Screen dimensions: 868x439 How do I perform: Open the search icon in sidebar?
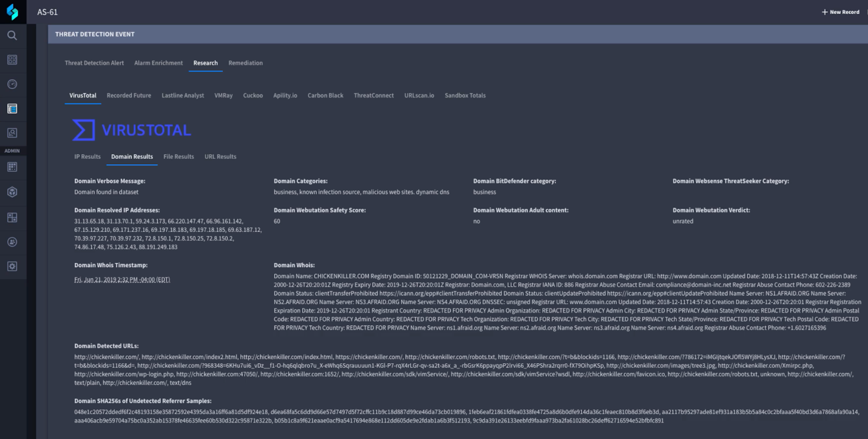point(12,35)
